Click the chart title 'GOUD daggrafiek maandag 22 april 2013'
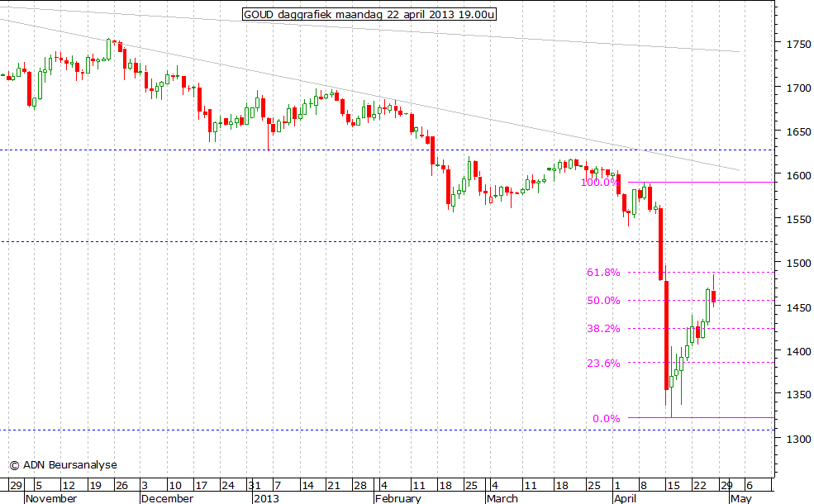This screenshot has width=814, height=504. click(x=369, y=15)
